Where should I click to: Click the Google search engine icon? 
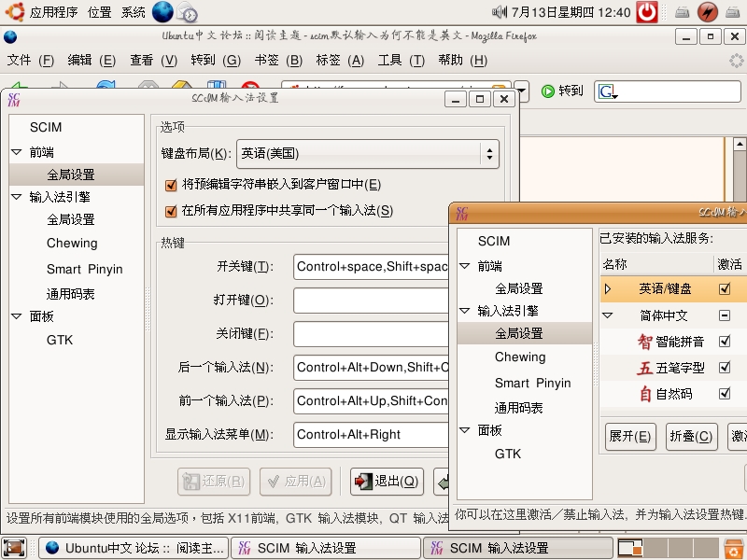(x=608, y=91)
